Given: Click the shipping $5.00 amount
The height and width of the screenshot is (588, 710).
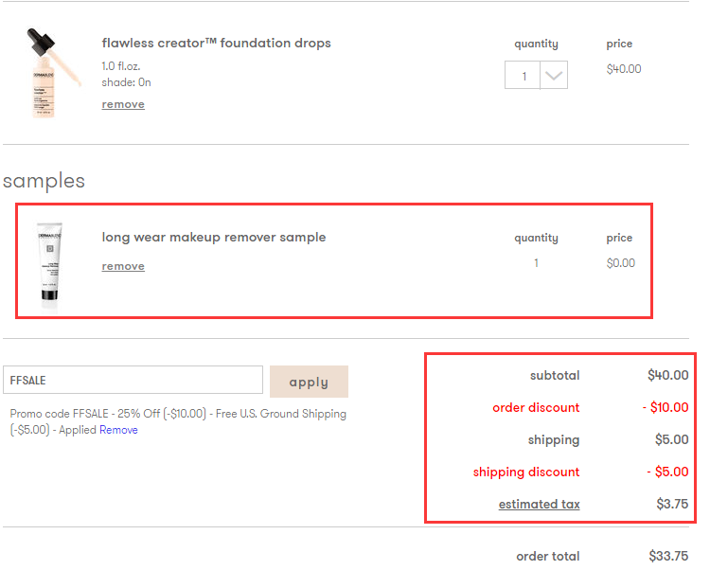Looking at the screenshot, I should click(671, 439).
